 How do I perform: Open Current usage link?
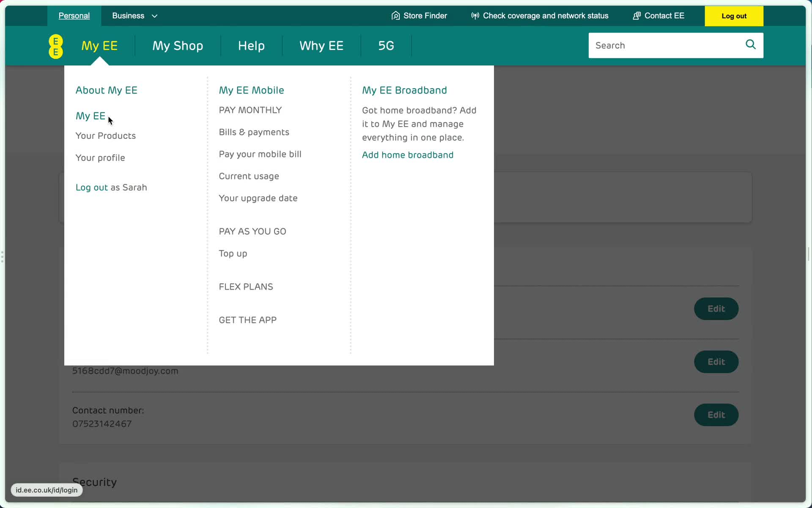pos(249,176)
